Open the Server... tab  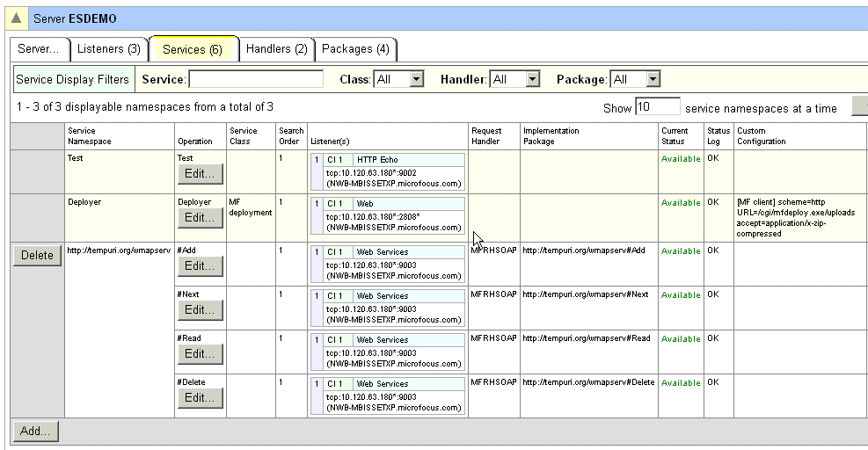38,49
